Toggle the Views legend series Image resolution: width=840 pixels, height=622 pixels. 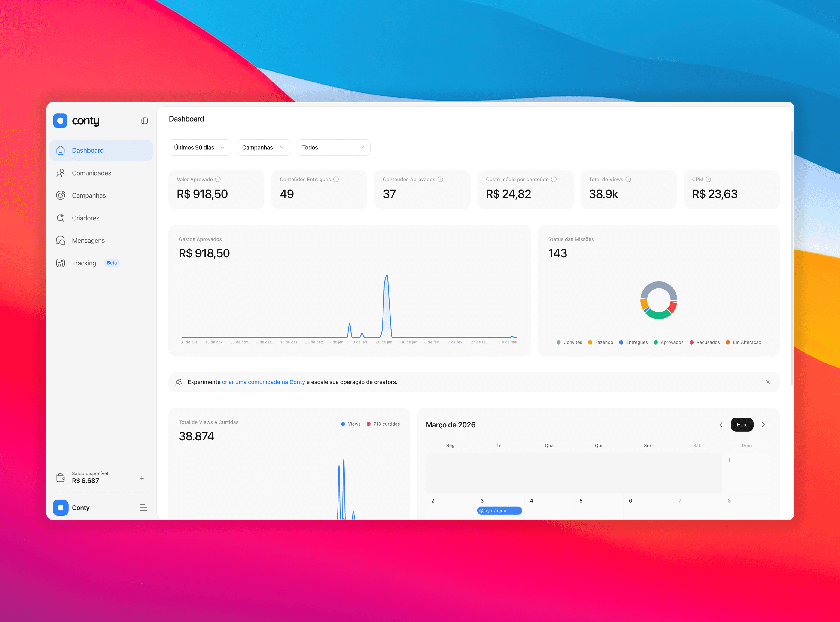(350, 424)
